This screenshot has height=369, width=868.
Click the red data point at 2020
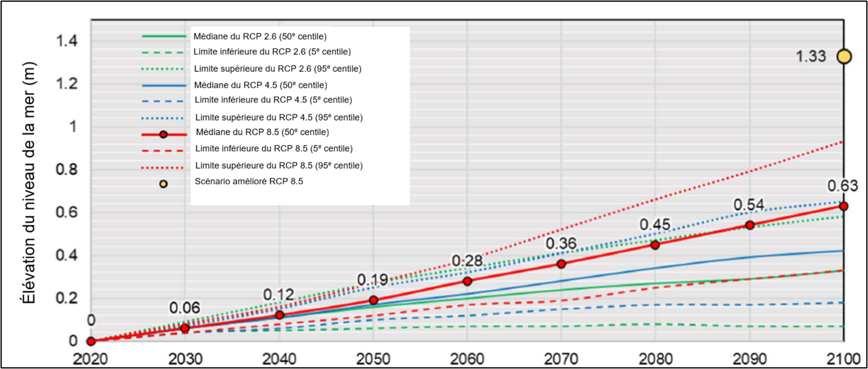[91, 342]
